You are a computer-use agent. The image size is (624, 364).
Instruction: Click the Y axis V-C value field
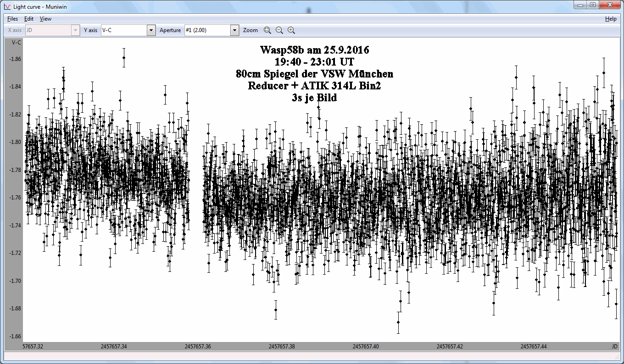click(123, 30)
